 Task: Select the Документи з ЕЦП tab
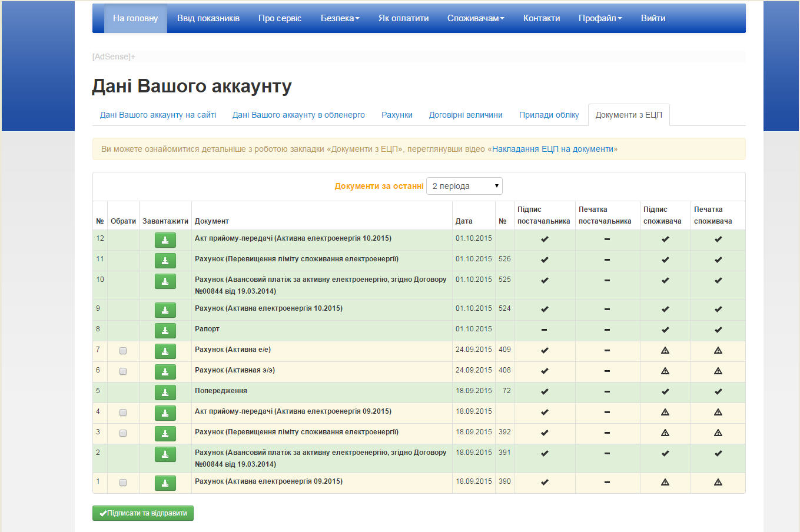click(x=629, y=115)
